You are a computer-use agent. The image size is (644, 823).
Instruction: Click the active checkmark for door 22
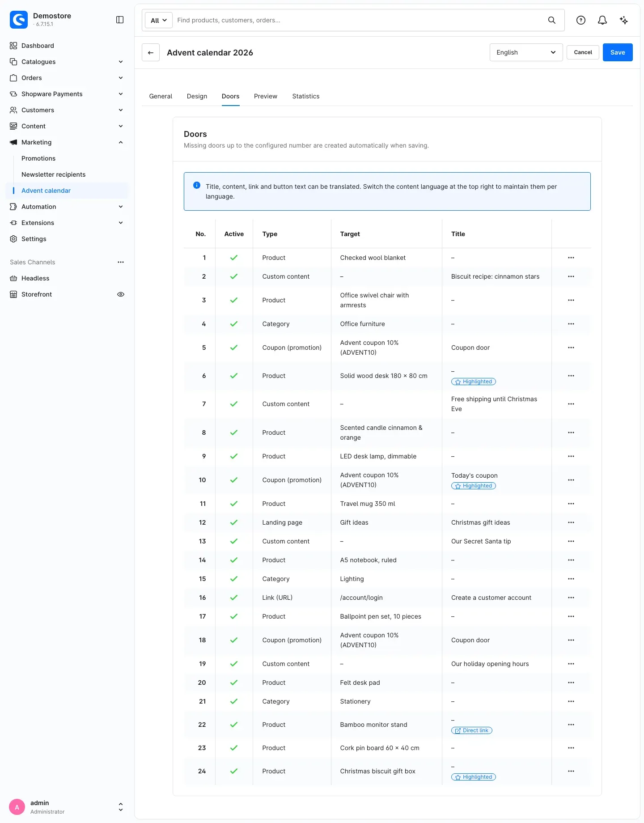(234, 725)
